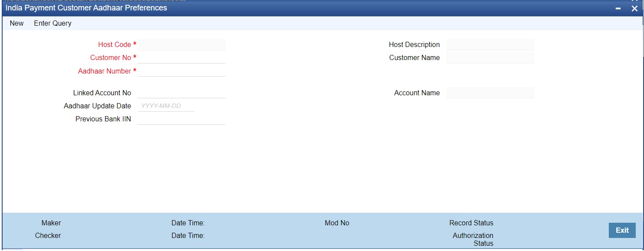Viewport: 644px width, 251px height.
Task: Minimize the Aadhaar Preferences window
Action: tap(618, 8)
